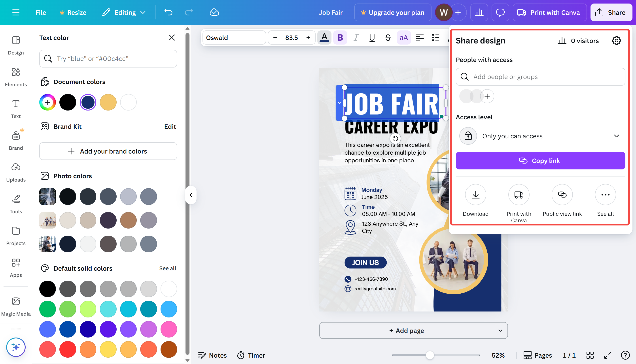Click the Copy link button
Screen dimensions: 636x364
coord(540,161)
